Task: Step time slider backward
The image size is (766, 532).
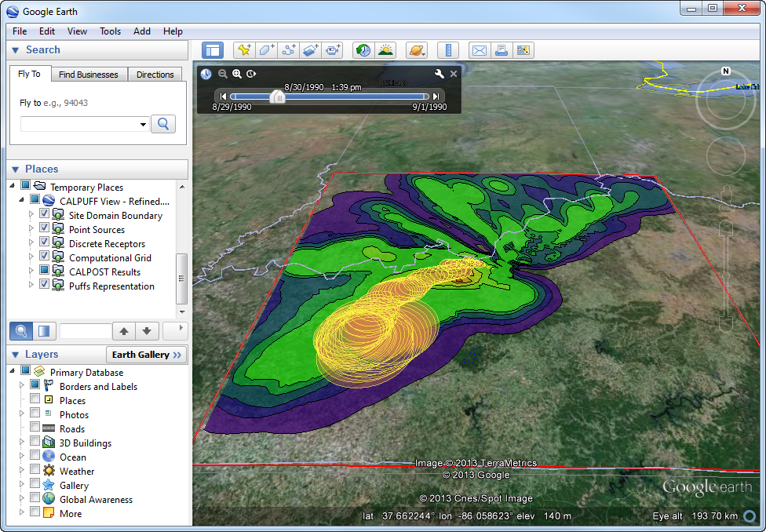Action: tap(223, 97)
